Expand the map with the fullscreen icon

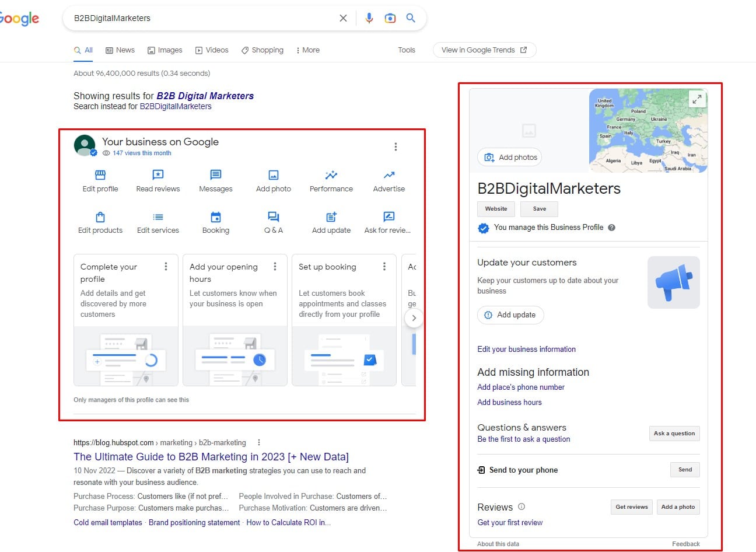click(x=697, y=99)
